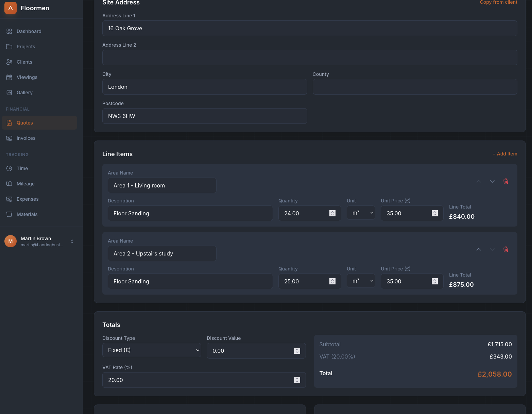This screenshot has height=414, width=532.
Task: Delete the Area 2 Upstairs study item
Action: [505, 249]
